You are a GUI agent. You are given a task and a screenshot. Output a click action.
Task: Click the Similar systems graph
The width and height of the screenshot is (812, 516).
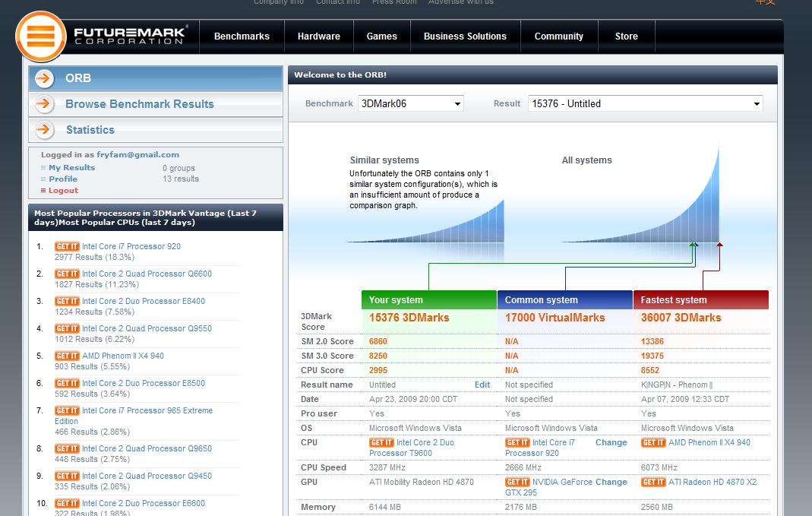coord(425,222)
